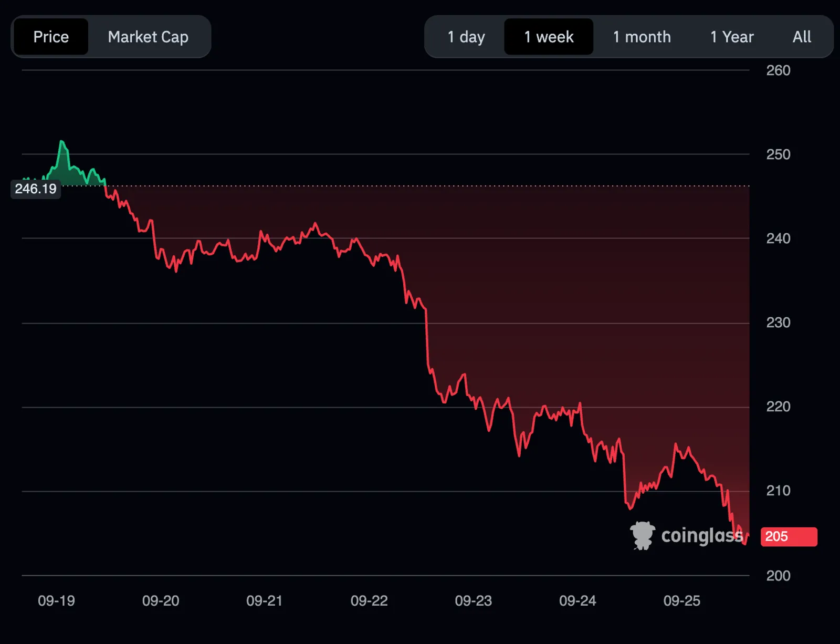Click the 09-22 date label
Screen dimensions: 840x644
click(369, 601)
